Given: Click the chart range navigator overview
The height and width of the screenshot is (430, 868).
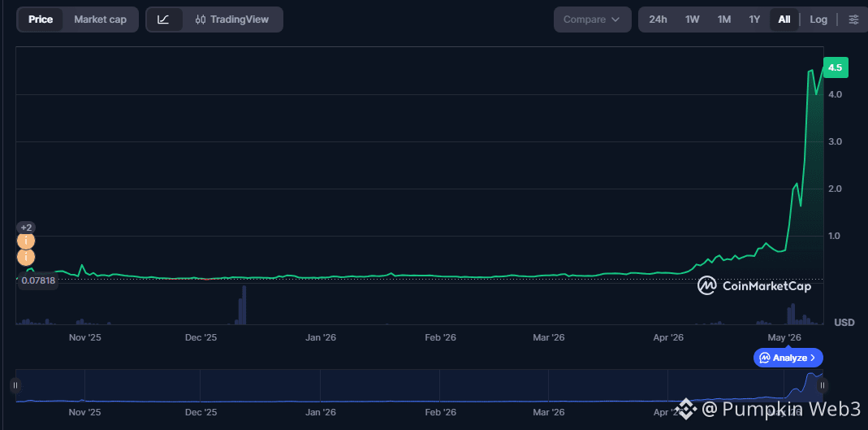Looking at the screenshot, I should (x=419, y=385).
